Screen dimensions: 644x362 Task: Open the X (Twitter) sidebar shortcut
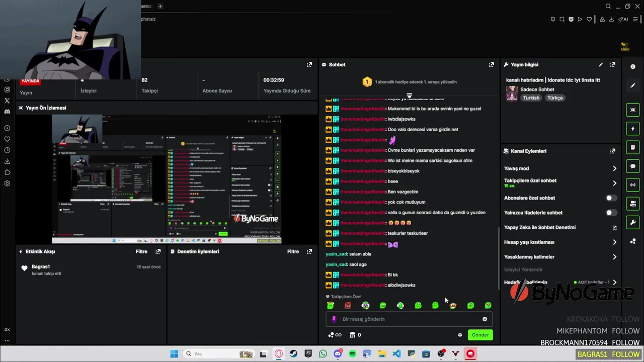tap(7, 101)
